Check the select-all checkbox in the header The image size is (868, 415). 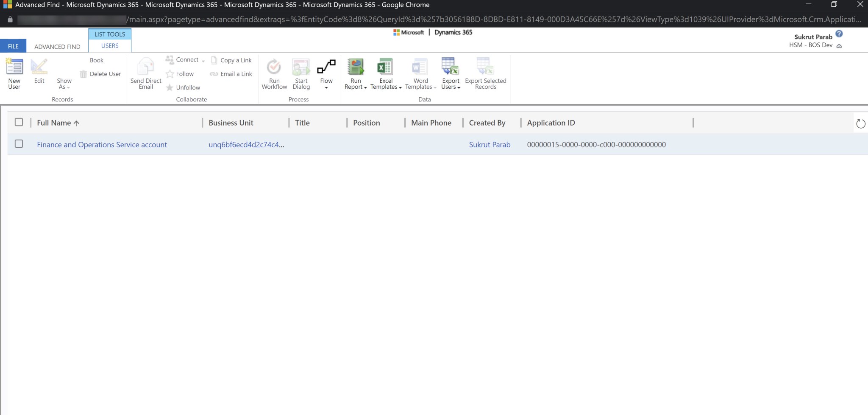[19, 122]
